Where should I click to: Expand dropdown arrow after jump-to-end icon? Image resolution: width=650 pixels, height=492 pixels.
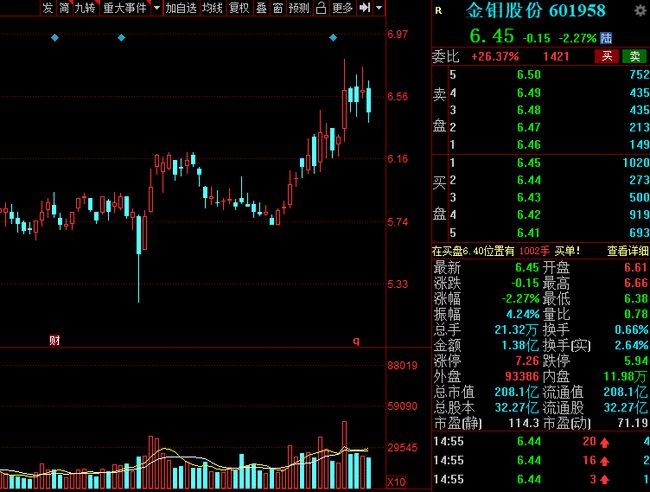[x=379, y=7]
